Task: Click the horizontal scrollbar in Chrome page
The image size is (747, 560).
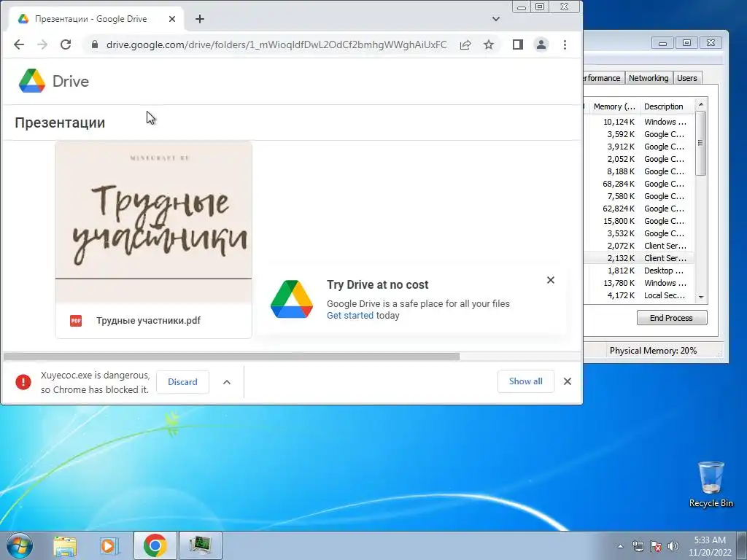Action: click(231, 356)
